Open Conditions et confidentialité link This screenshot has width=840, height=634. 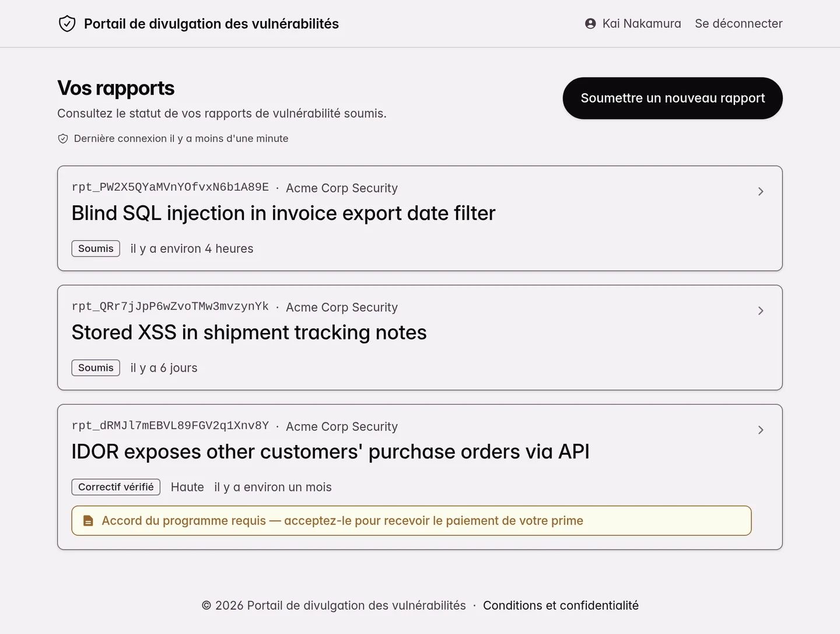pos(561,605)
